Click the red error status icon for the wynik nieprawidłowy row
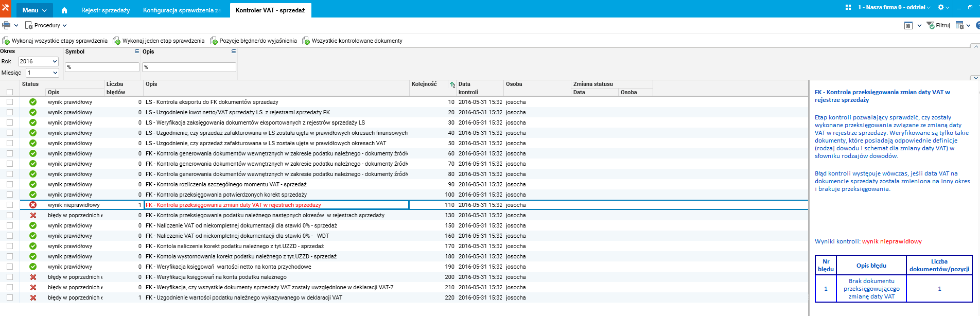The height and width of the screenshot is (316, 980). click(33, 205)
